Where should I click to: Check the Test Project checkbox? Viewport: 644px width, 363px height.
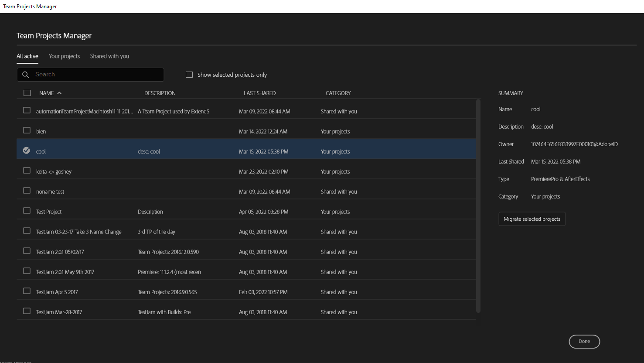[x=27, y=210]
